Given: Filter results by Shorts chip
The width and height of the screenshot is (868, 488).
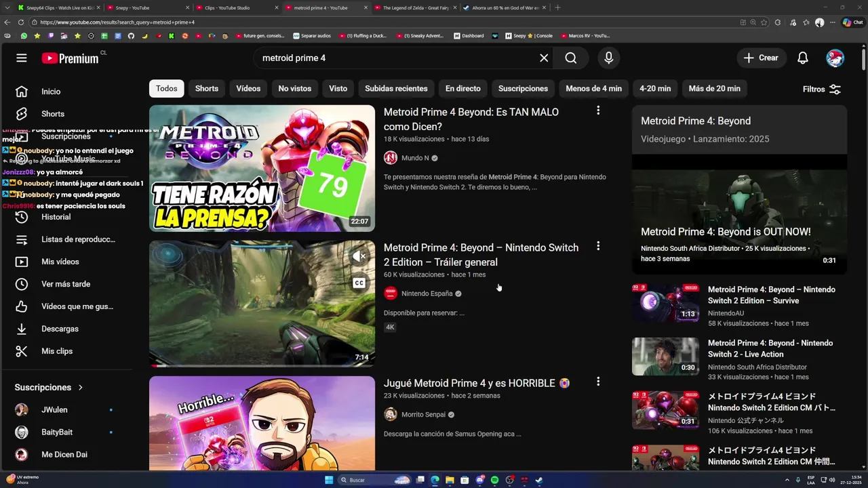Looking at the screenshot, I should [207, 89].
